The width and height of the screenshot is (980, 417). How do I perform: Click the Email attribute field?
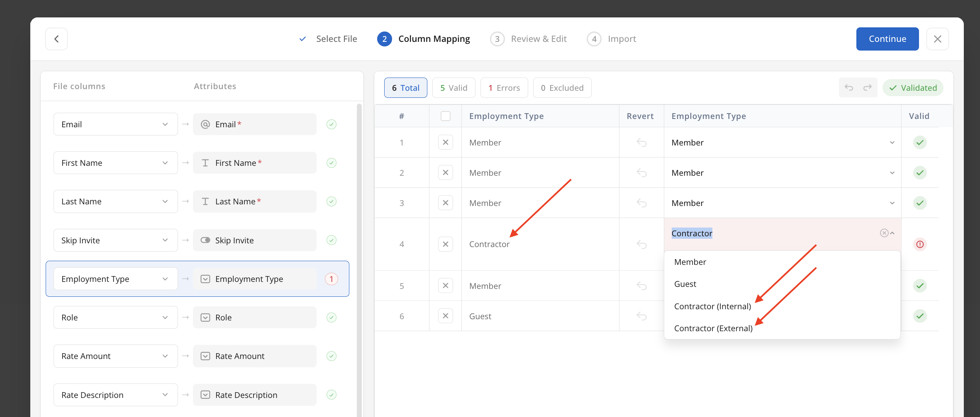point(255,124)
